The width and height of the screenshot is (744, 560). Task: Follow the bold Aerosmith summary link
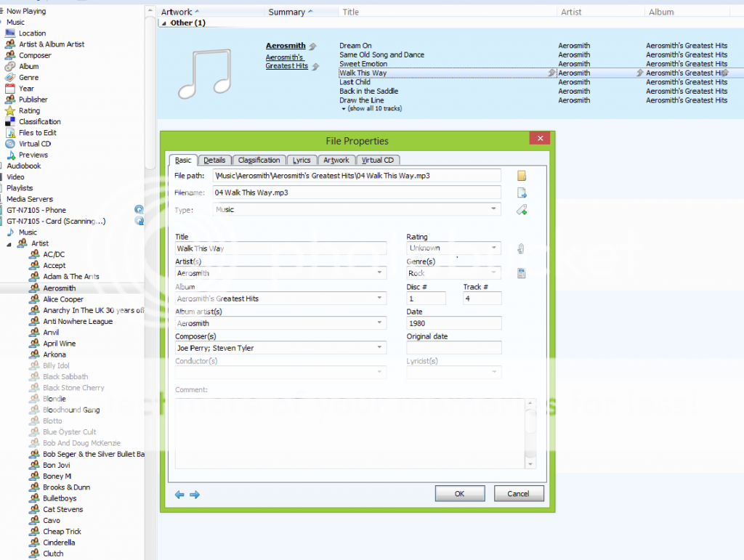click(286, 46)
